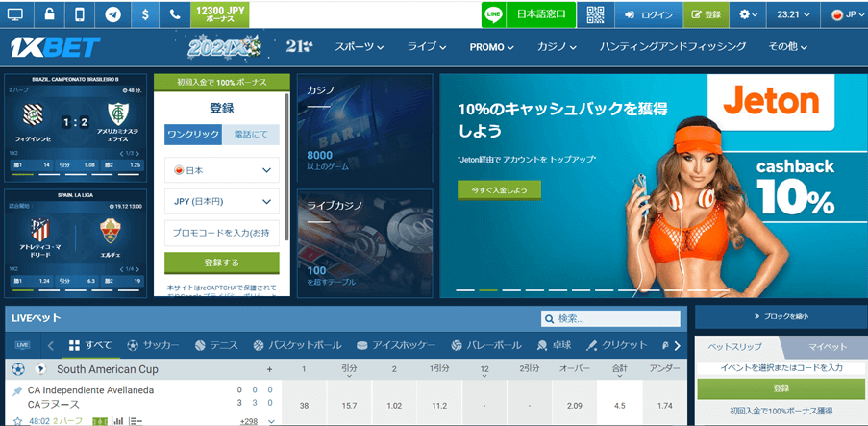Screen dimensions: 868x426
Task: Open ハンティングアンドフィッシング menu item
Action: [x=673, y=47]
